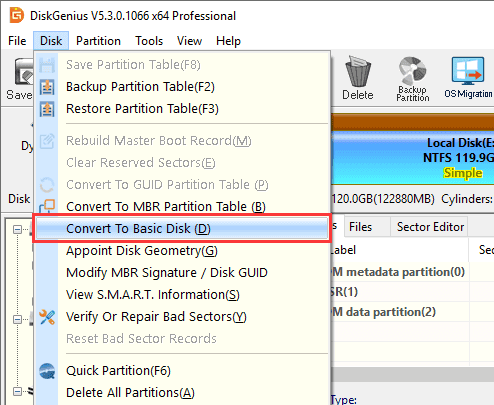This screenshot has height=405, width=494.
Task: Open the Partition menu
Action: (98, 41)
